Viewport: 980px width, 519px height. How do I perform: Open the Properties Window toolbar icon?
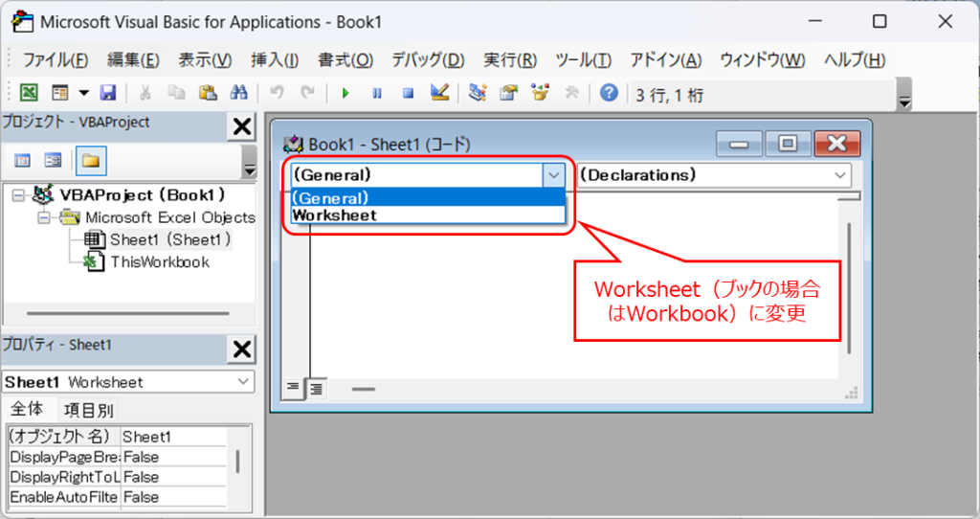pos(509,93)
